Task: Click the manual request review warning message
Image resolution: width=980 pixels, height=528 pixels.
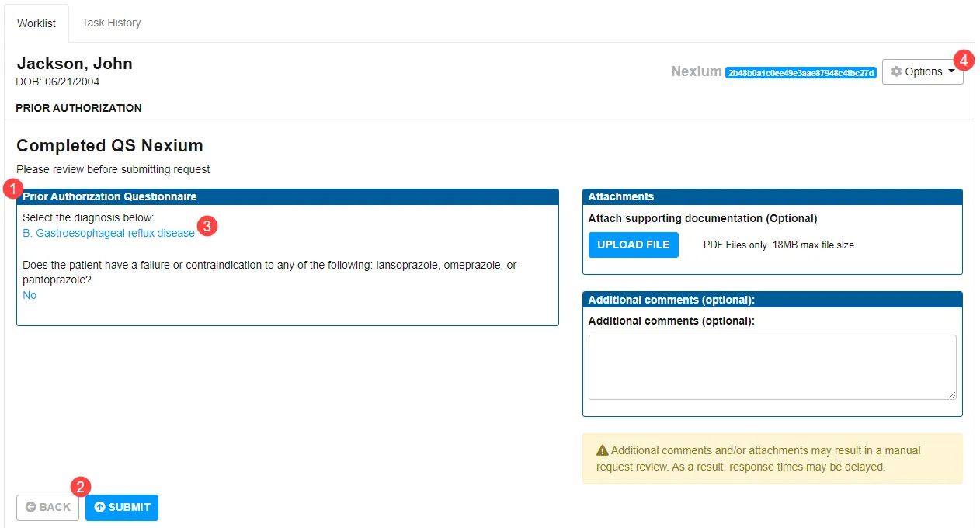Action: coord(772,459)
